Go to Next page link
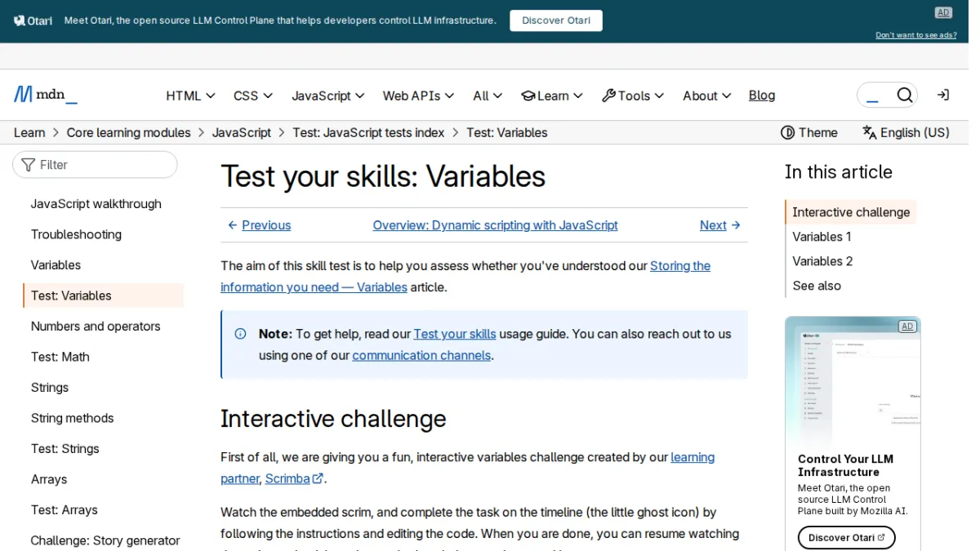This screenshot has height=551, width=980. pyautogui.click(x=720, y=225)
